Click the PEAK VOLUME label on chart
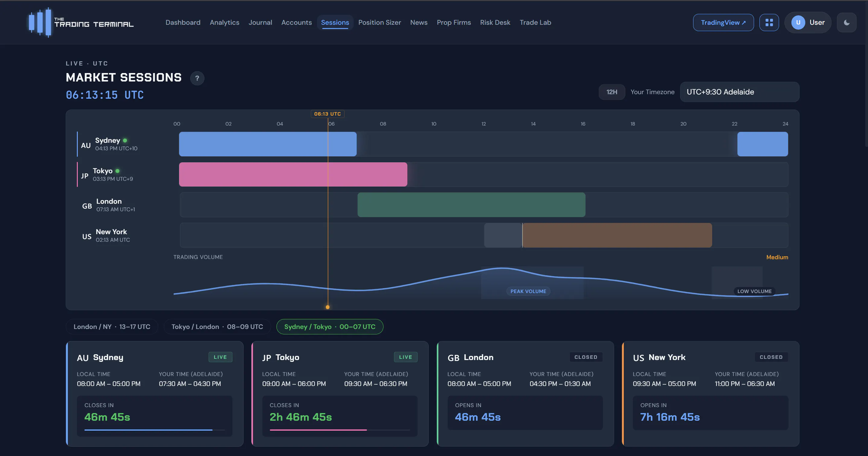The image size is (868, 456). point(528,291)
